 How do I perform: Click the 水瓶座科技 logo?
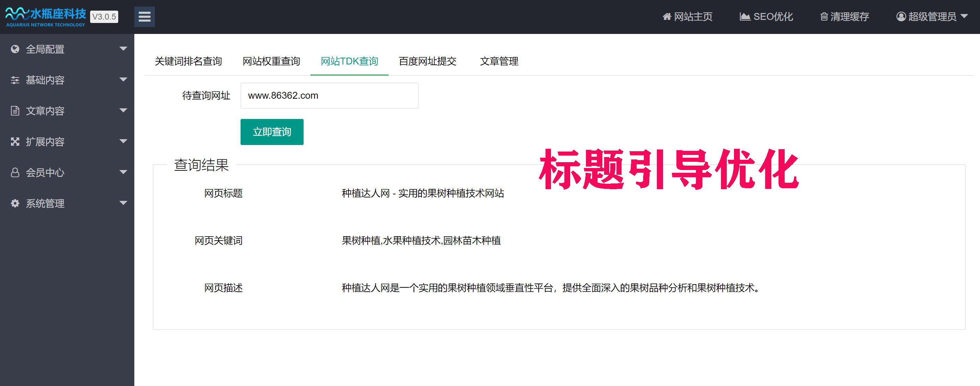click(46, 17)
